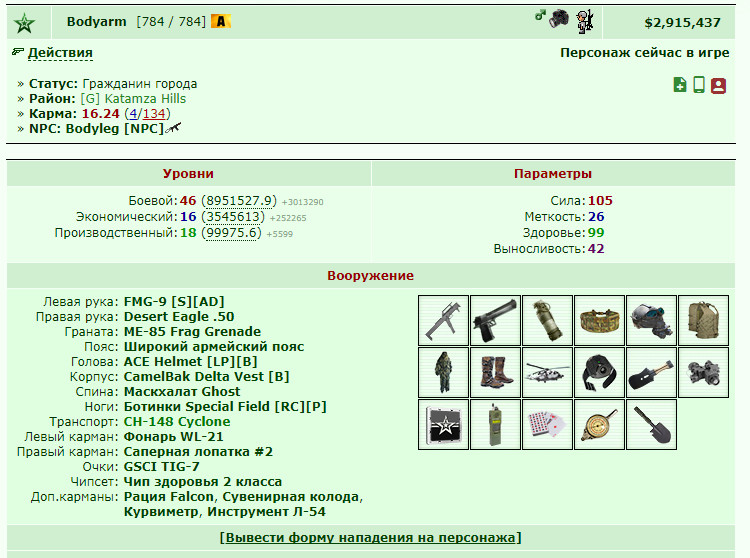The width and height of the screenshot is (750, 558).
Task: Open the Действия actions link
Action: click(x=60, y=53)
